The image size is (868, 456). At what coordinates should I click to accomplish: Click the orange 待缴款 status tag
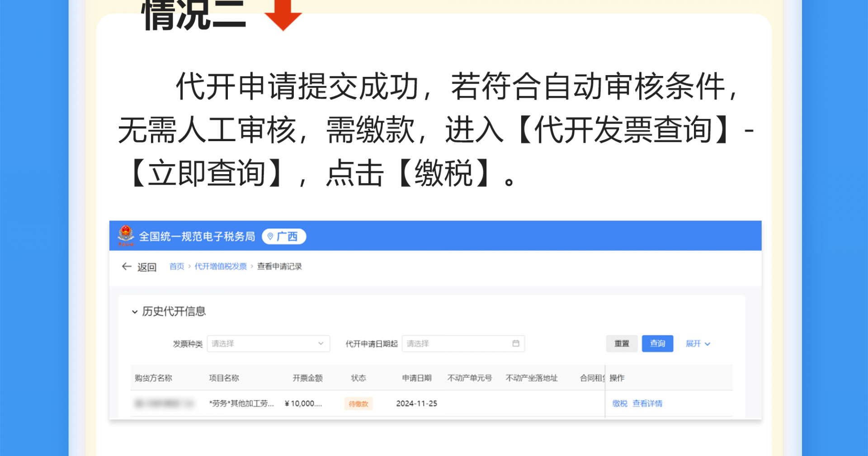358,404
